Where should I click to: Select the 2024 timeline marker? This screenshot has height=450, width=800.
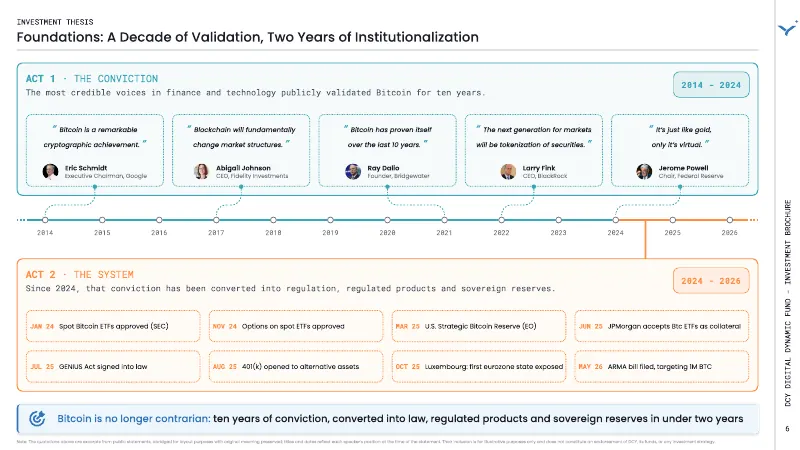point(616,220)
